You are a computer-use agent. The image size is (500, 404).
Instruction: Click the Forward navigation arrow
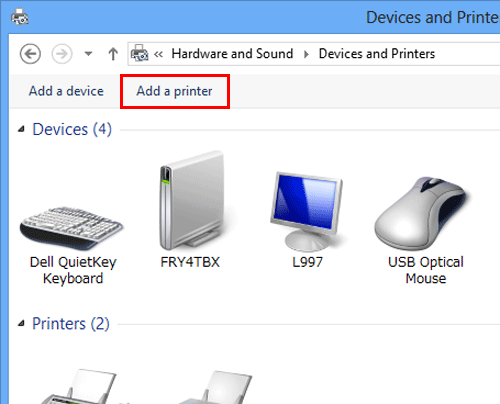(x=62, y=54)
